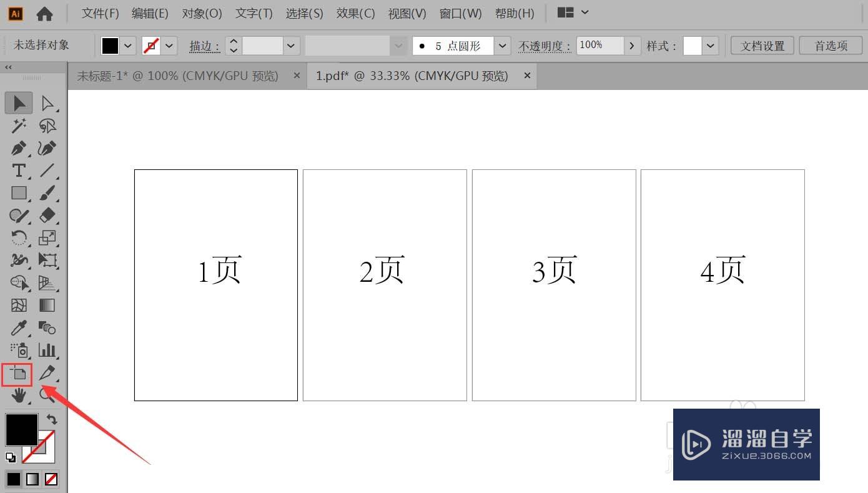Select the Lasso tool
The width and height of the screenshot is (868, 493).
click(47, 126)
